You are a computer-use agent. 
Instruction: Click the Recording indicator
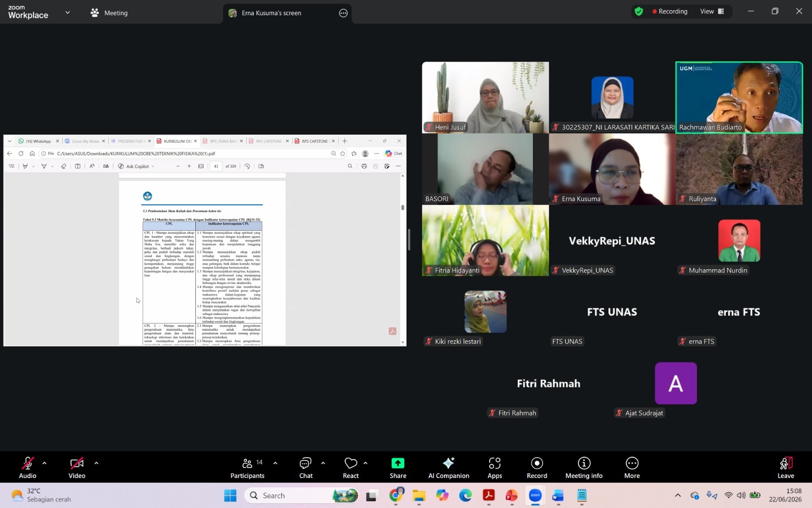pos(670,11)
